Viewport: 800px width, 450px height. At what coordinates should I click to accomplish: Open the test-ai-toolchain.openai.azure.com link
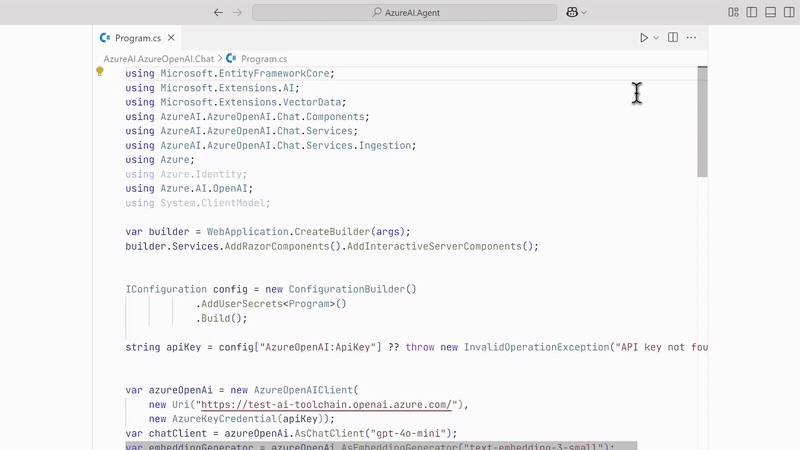click(x=327, y=405)
